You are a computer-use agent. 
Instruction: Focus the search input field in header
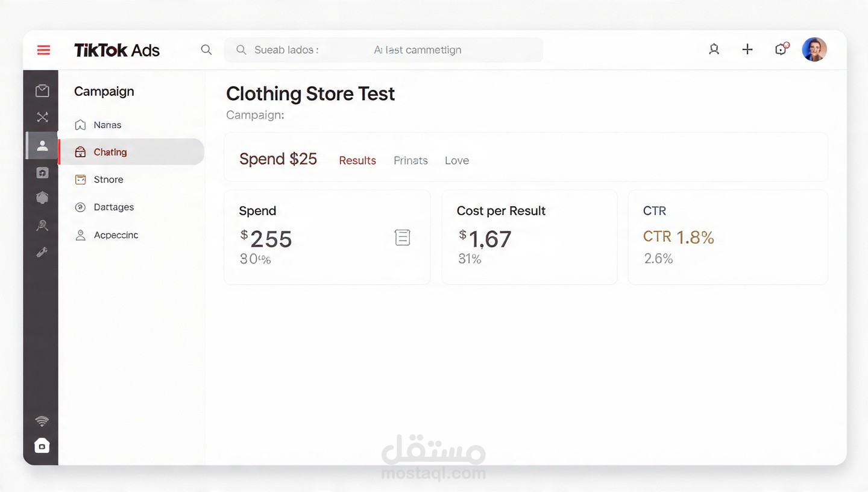click(x=383, y=50)
